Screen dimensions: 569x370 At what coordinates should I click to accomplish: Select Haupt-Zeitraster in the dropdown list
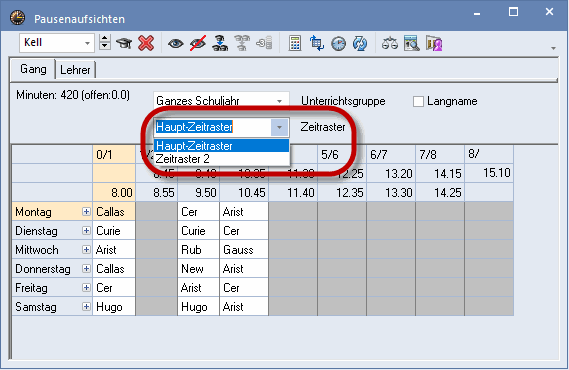[222, 146]
